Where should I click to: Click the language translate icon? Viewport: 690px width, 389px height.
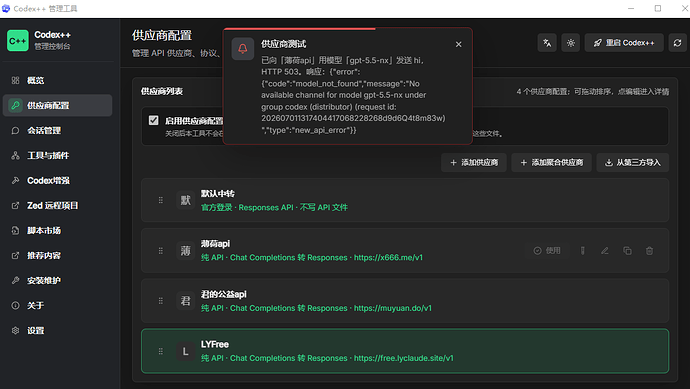coord(547,43)
